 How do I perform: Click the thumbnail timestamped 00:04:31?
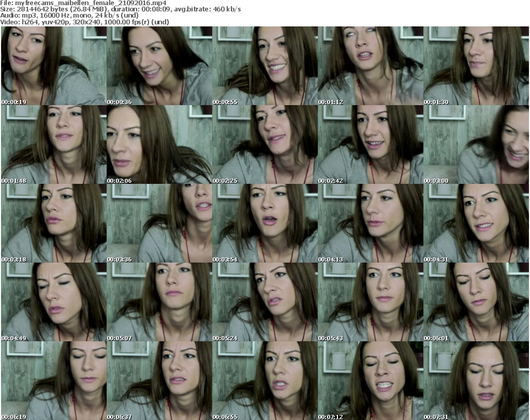[x=476, y=223]
